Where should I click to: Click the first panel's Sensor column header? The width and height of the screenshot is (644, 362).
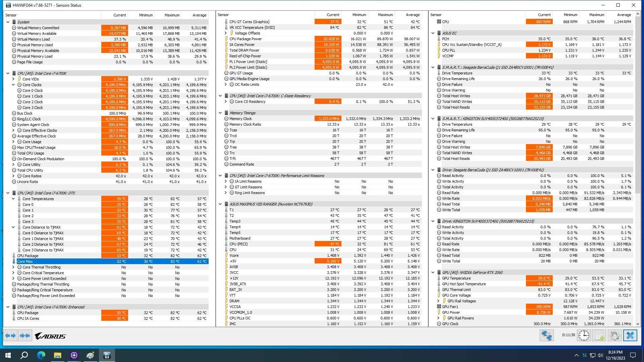pyautogui.click(x=52, y=15)
